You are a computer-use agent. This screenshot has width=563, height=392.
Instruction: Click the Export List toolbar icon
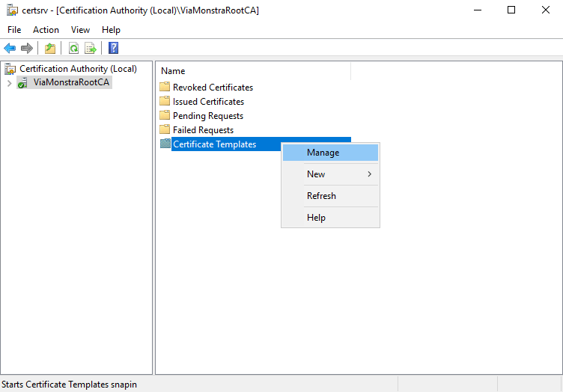[x=91, y=49]
